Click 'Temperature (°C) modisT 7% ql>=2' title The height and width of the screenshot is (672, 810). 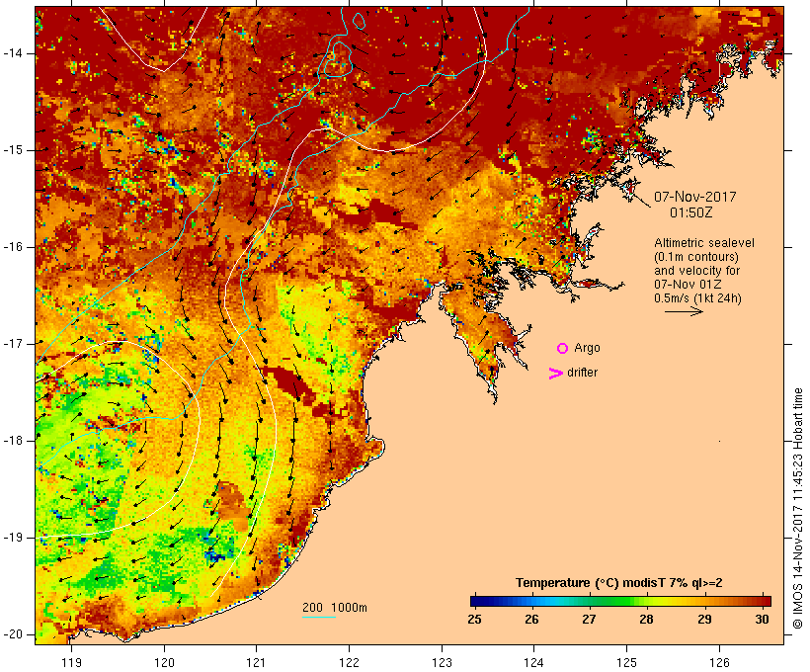point(619,583)
